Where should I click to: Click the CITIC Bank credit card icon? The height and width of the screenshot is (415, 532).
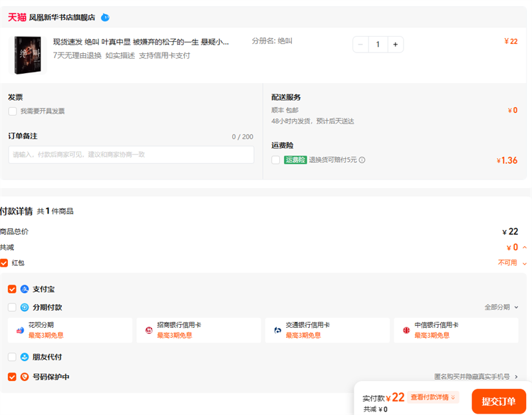coord(406,330)
